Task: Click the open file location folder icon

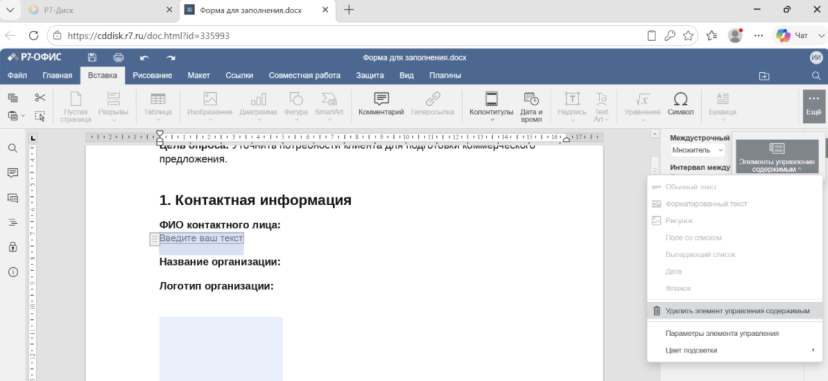Action: click(x=764, y=76)
